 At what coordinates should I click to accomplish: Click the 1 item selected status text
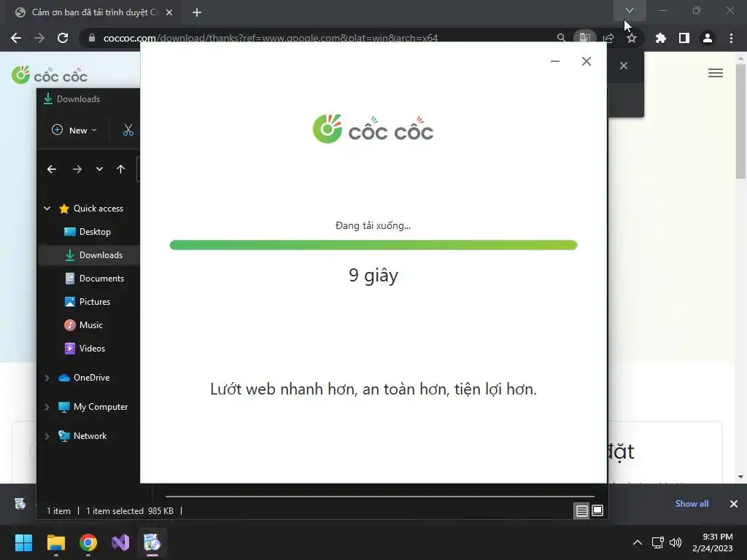tap(115, 511)
